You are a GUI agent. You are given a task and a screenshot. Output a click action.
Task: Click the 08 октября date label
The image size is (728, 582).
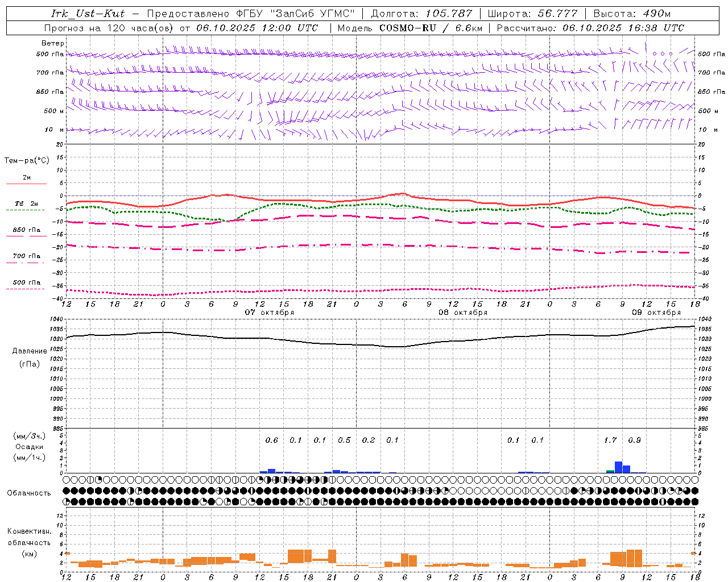pyautogui.click(x=462, y=313)
